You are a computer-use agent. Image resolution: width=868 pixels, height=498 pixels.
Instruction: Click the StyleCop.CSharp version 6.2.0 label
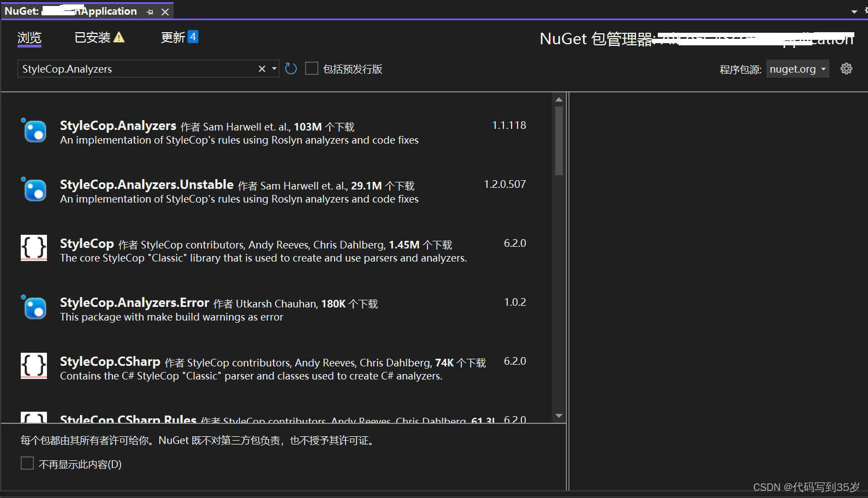click(515, 361)
